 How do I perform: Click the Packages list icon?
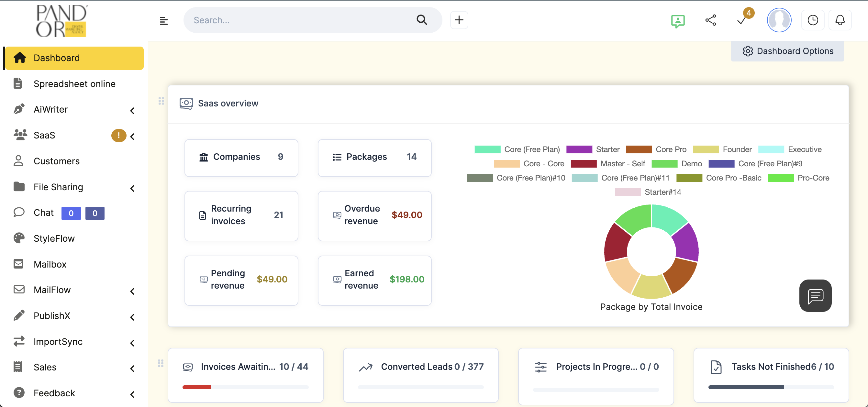337,157
